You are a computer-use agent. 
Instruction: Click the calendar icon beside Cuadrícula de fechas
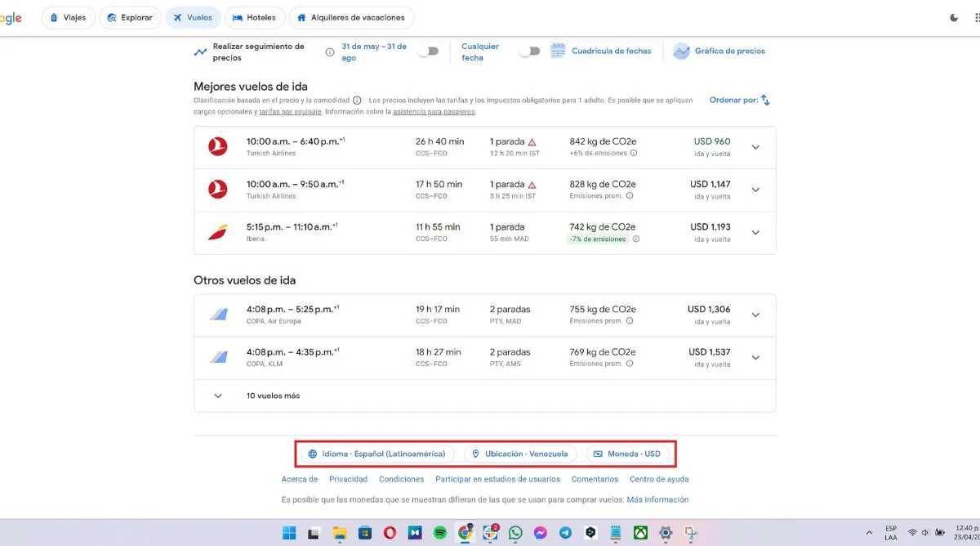coord(558,51)
